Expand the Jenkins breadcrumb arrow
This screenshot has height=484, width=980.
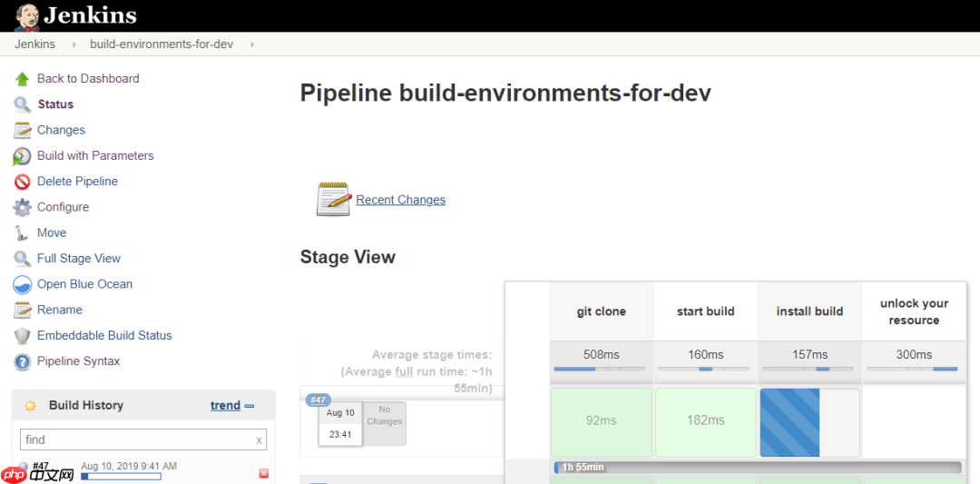73,44
